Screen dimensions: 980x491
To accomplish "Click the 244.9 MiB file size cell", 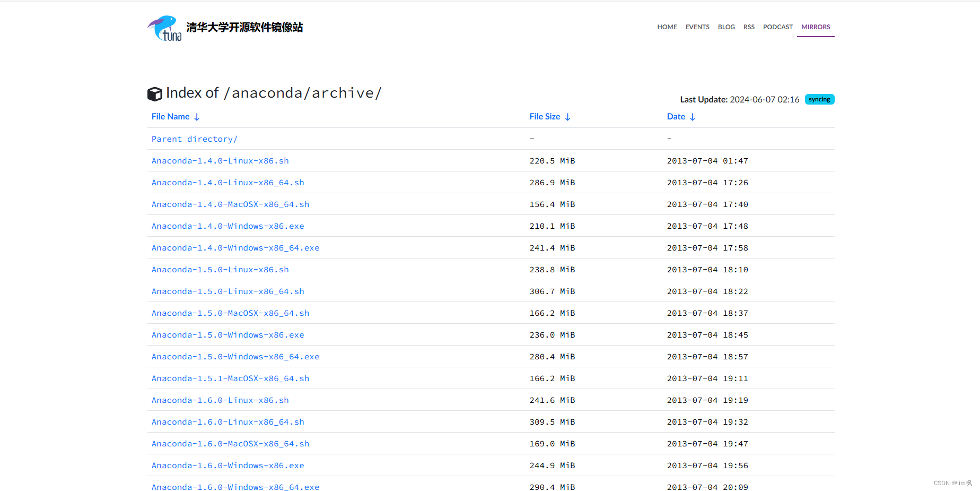I will tap(552, 466).
